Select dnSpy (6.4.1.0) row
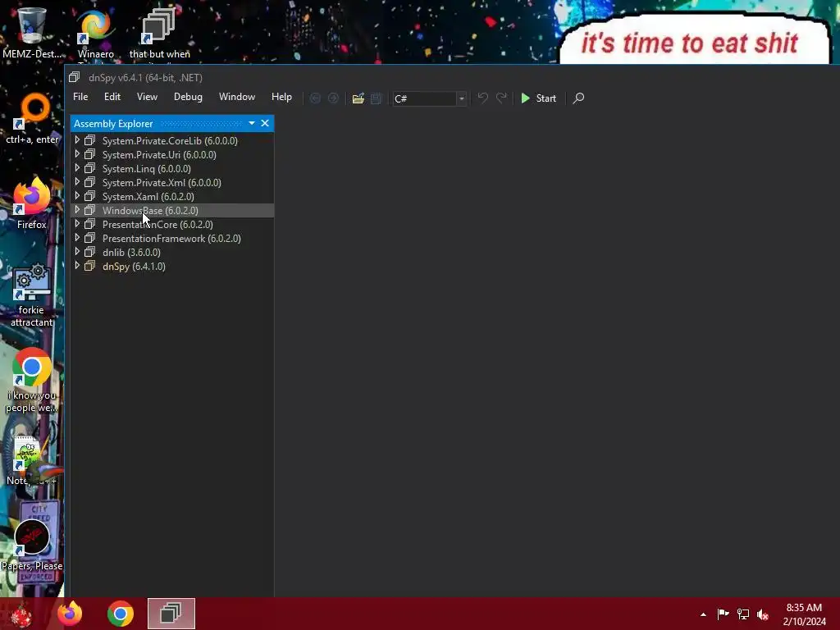 (x=172, y=267)
